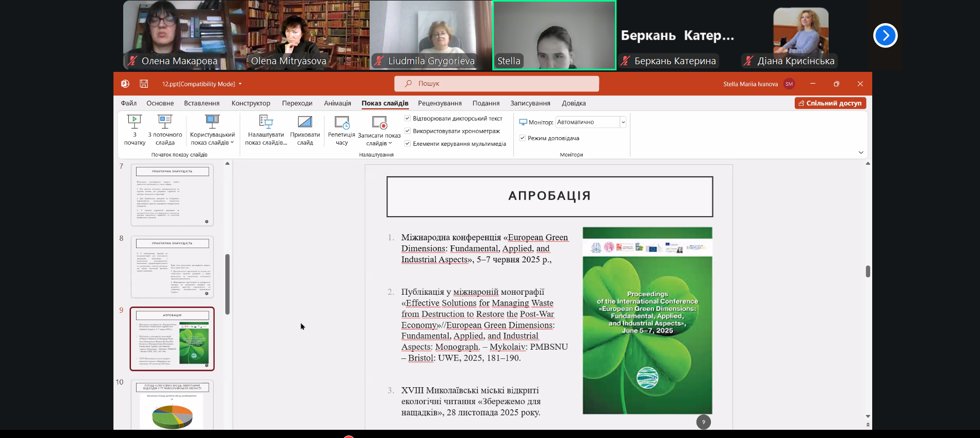Image resolution: width=980 pixels, height=438 pixels.
Task: Open the Анімація ribbon tab
Action: [337, 103]
